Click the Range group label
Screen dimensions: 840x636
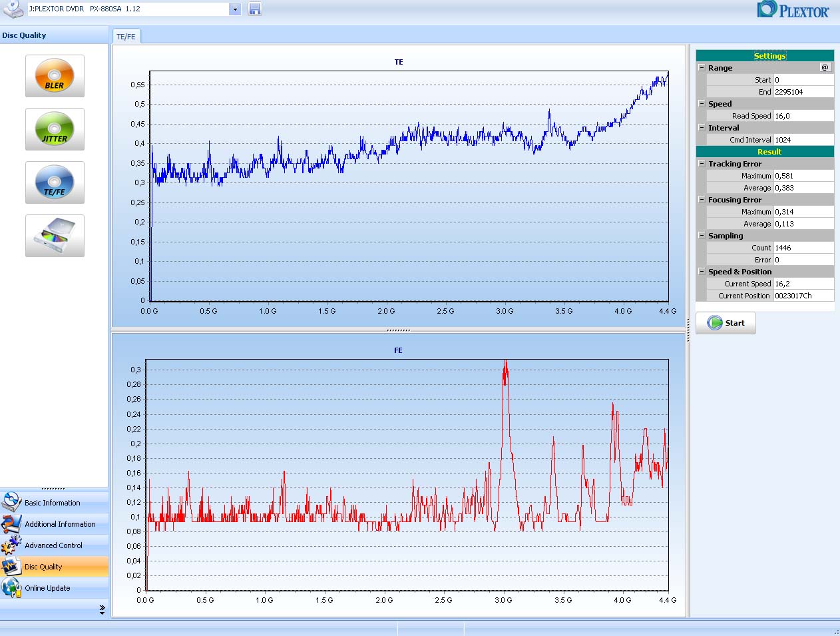[x=720, y=68]
